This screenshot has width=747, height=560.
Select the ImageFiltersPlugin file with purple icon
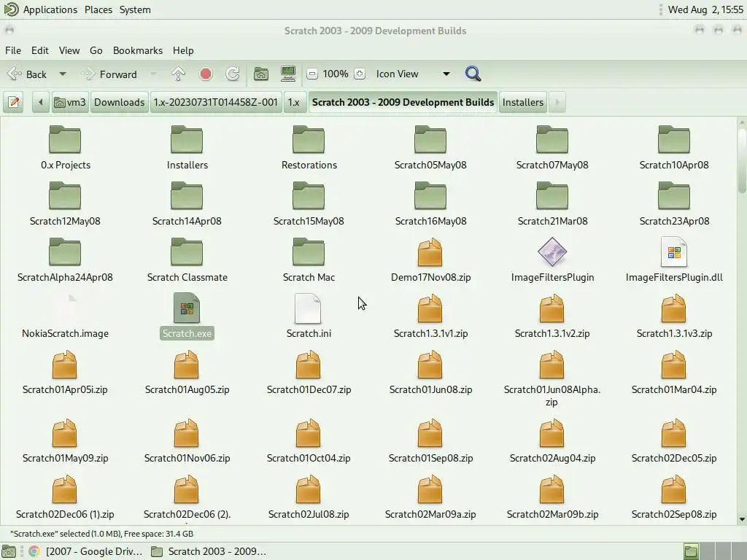point(552,260)
